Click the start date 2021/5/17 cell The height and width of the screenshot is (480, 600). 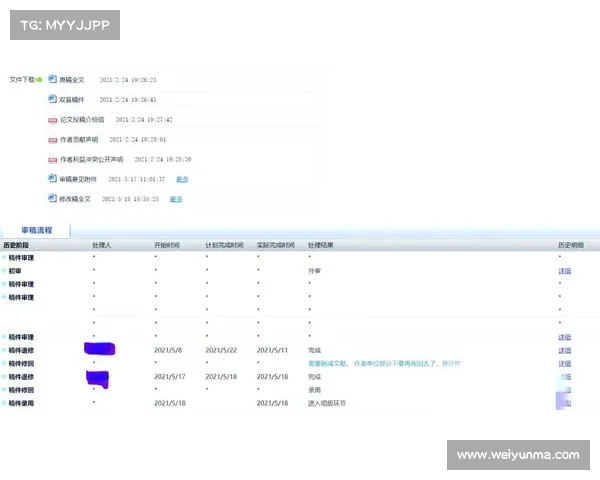click(x=170, y=377)
